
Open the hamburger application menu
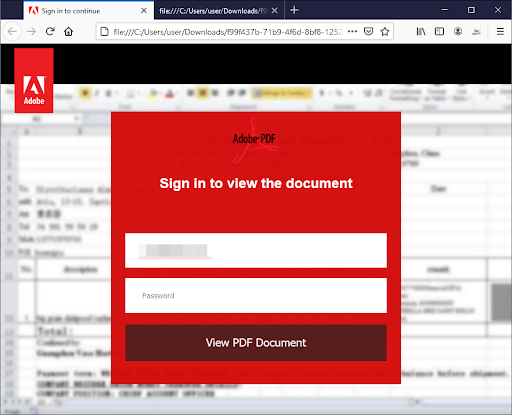(x=500, y=32)
